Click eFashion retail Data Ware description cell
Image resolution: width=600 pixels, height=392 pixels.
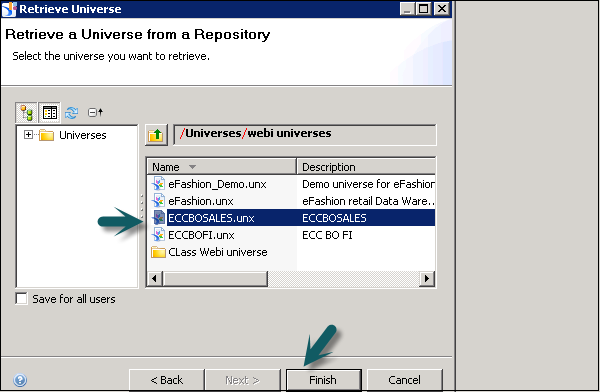368,201
